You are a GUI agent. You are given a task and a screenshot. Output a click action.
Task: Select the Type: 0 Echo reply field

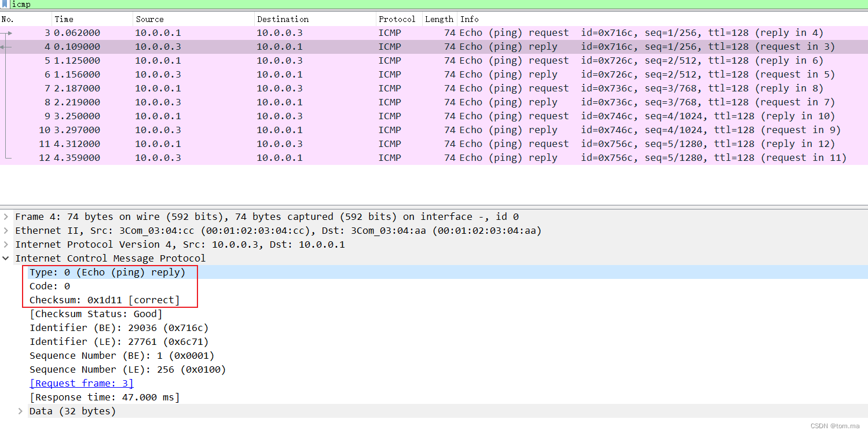(x=107, y=272)
